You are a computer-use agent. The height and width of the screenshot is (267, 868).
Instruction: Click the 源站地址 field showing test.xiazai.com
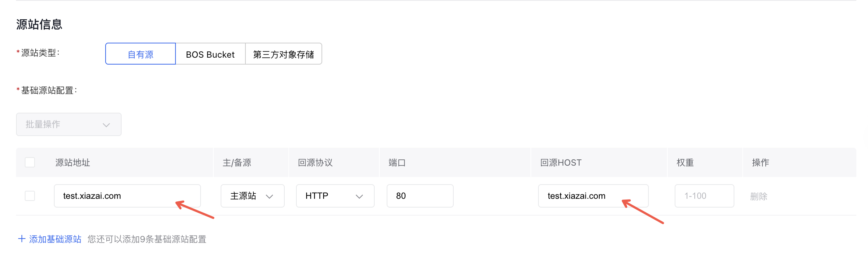tap(127, 196)
